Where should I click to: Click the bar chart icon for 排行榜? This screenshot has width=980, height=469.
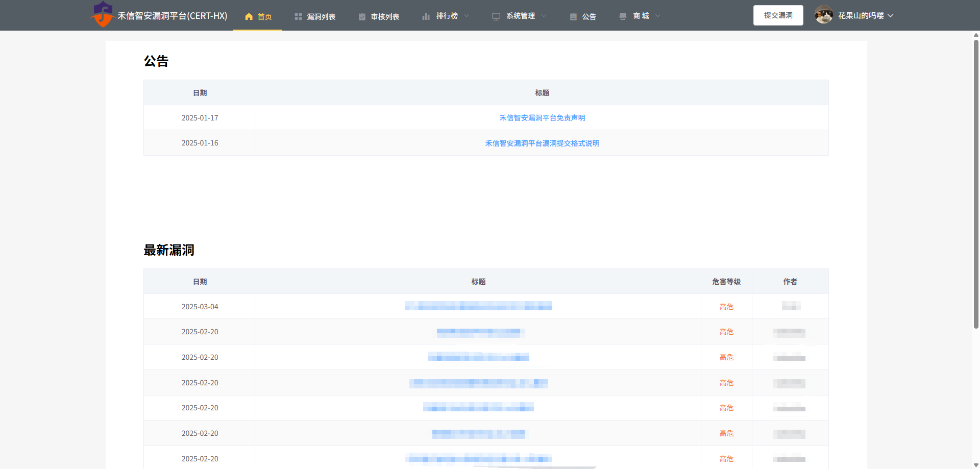click(x=426, y=16)
